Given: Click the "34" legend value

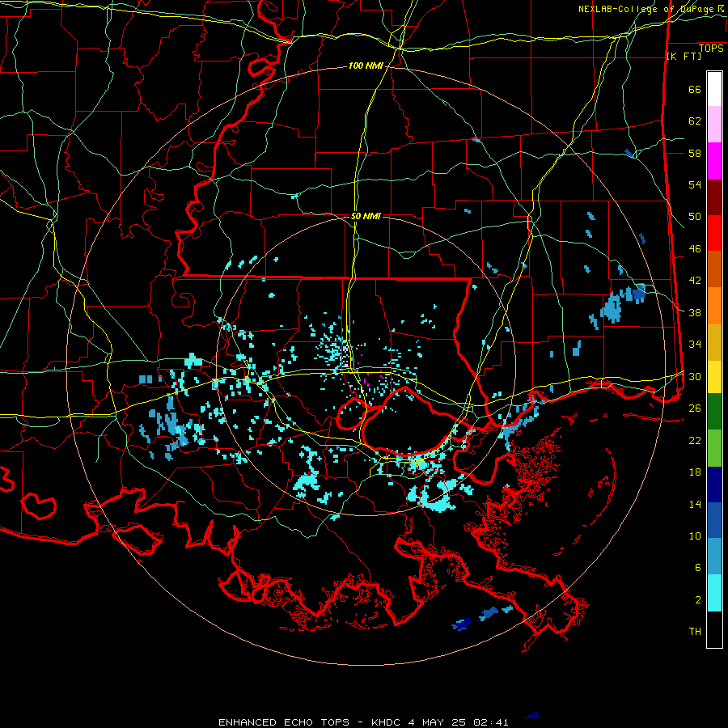Looking at the screenshot, I should (x=695, y=345).
